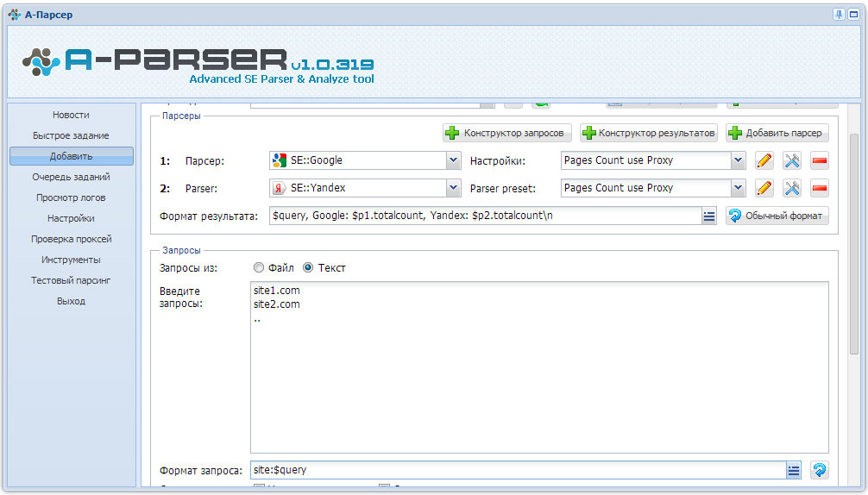
Task: Open the Настройки sidebar item
Action: click(71, 218)
